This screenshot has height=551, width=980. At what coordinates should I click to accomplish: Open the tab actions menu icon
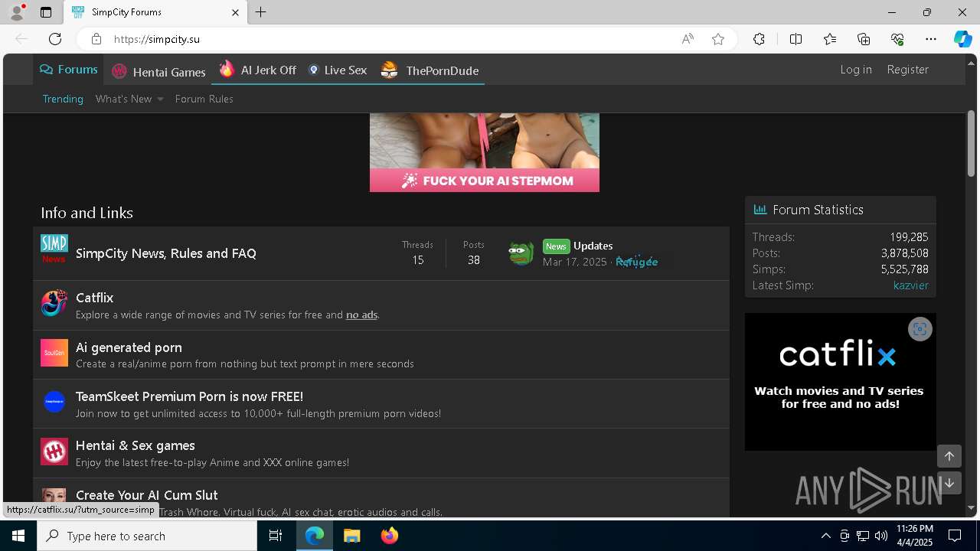coord(46,12)
